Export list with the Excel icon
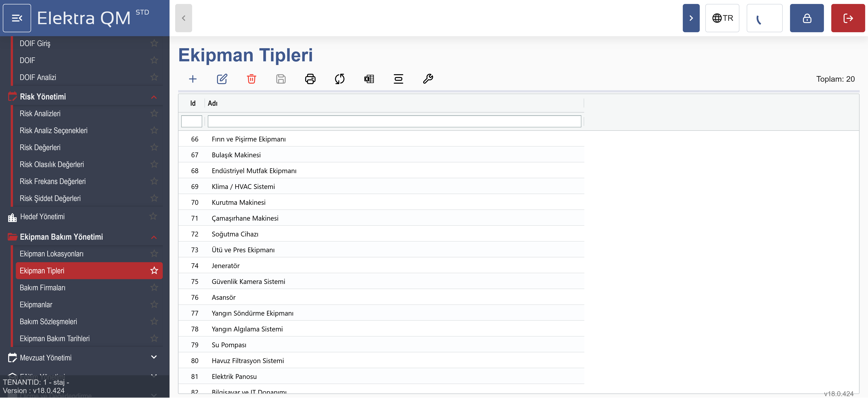The width and height of the screenshot is (868, 398). 369,79
